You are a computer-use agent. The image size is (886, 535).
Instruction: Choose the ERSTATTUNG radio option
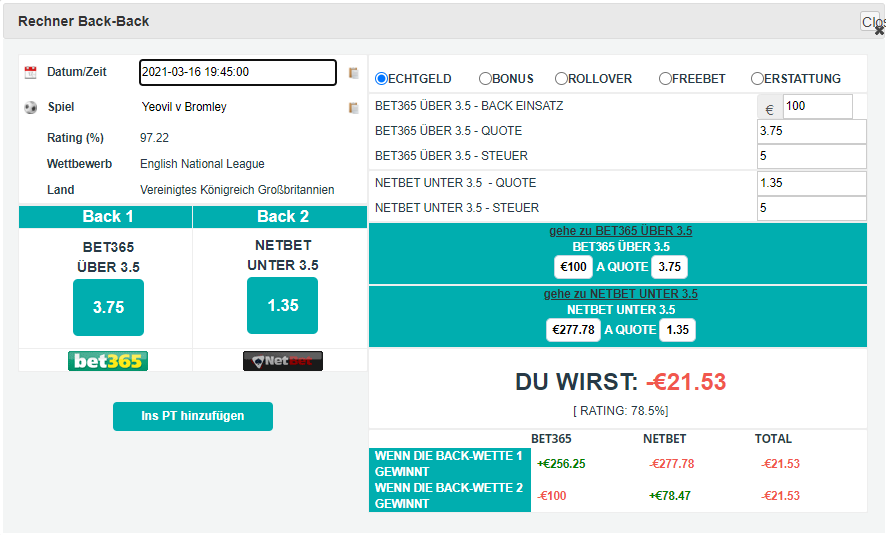click(757, 79)
